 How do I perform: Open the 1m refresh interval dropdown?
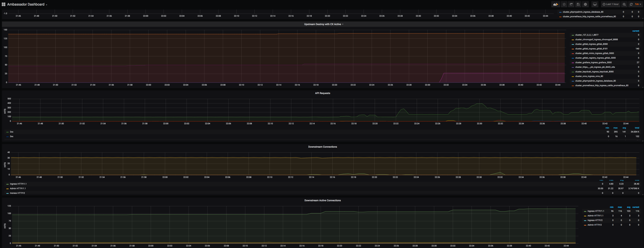coord(638,4)
